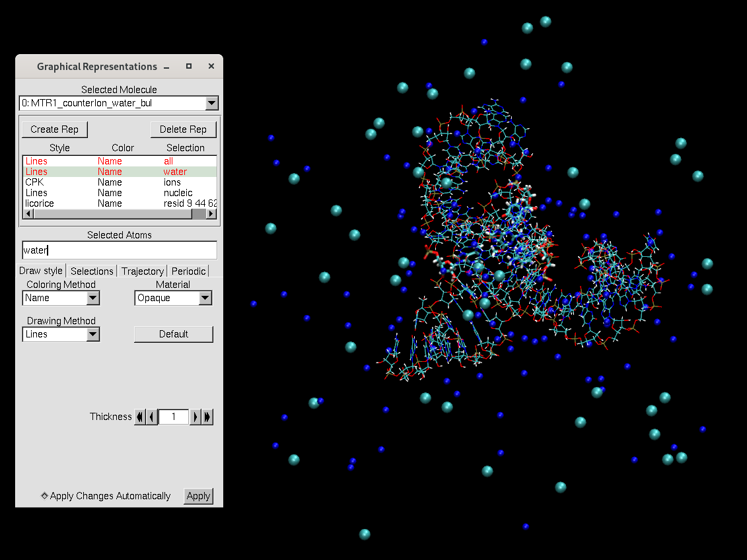This screenshot has width=747, height=560.
Task: Open the Selected Molecule dropdown
Action: coord(211,103)
